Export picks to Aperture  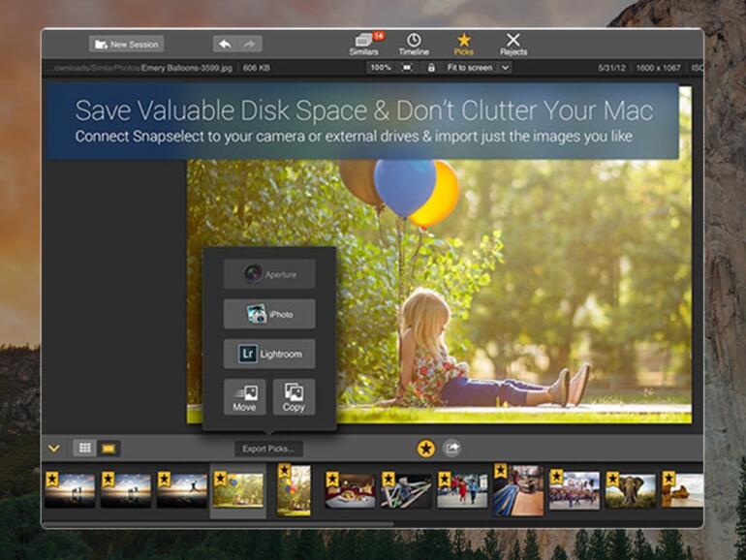click(x=269, y=274)
